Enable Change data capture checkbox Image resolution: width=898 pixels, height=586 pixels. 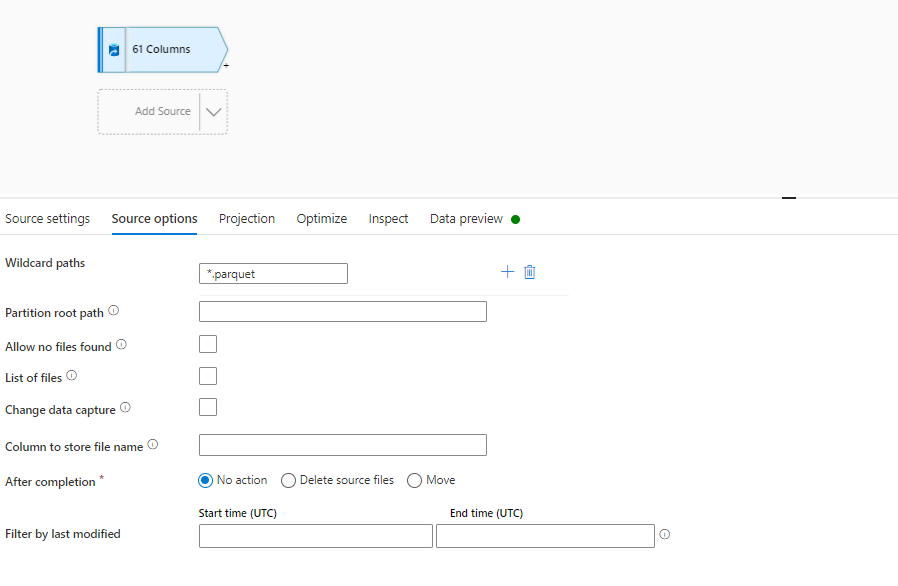(x=208, y=407)
